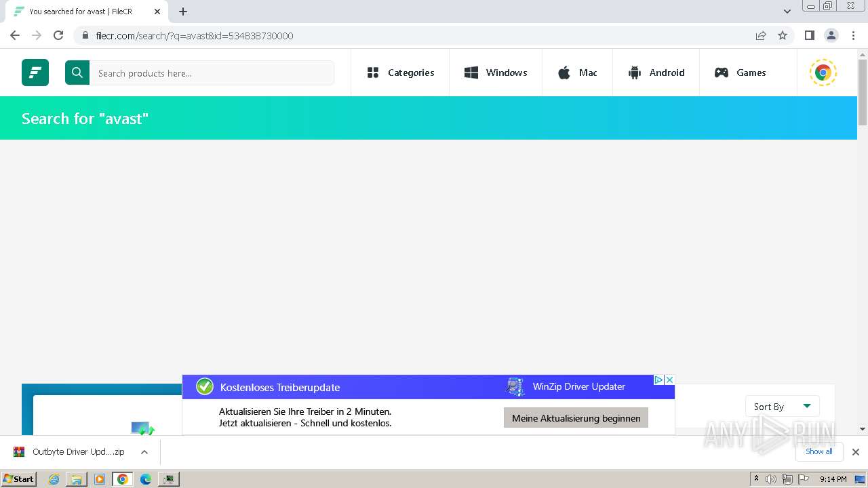Open the Sort By dropdown
The height and width of the screenshot is (488, 868).
click(x=783, y=406)
